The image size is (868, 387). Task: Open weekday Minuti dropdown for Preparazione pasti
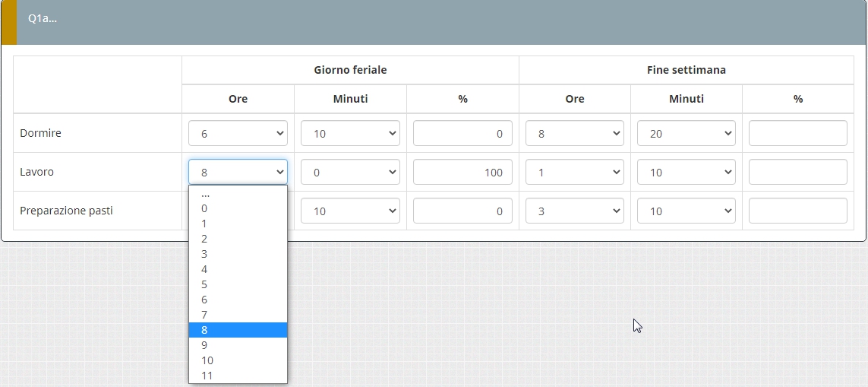(x=350, y=211)
